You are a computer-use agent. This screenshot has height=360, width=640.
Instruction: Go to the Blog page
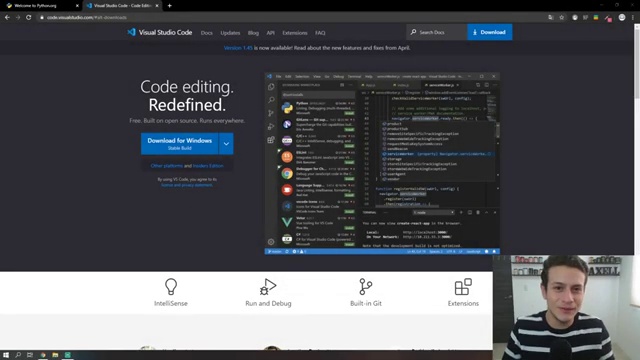click(x=253, y=33)
